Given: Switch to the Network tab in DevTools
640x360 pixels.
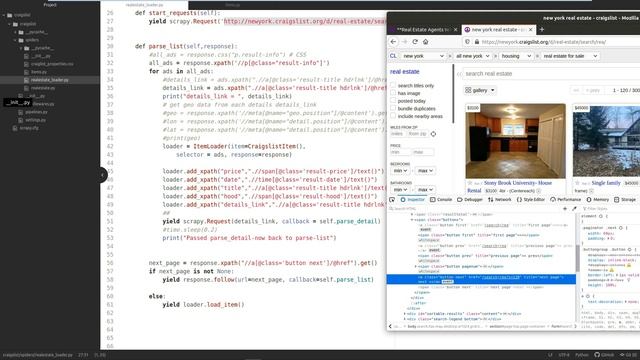Looking at the screenshot, I should point(500,200).
